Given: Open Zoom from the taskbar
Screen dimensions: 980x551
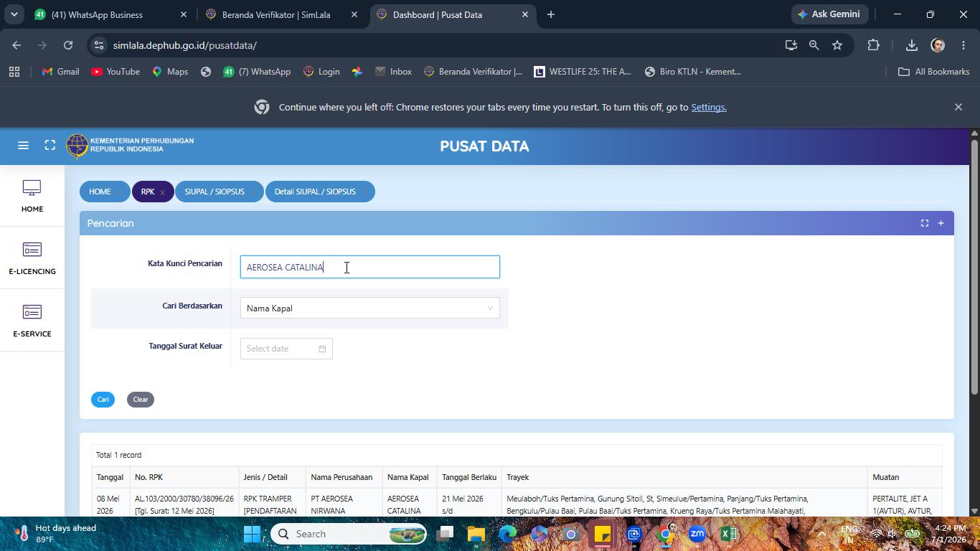Looking at the screenshot, I should coord(697,534).
